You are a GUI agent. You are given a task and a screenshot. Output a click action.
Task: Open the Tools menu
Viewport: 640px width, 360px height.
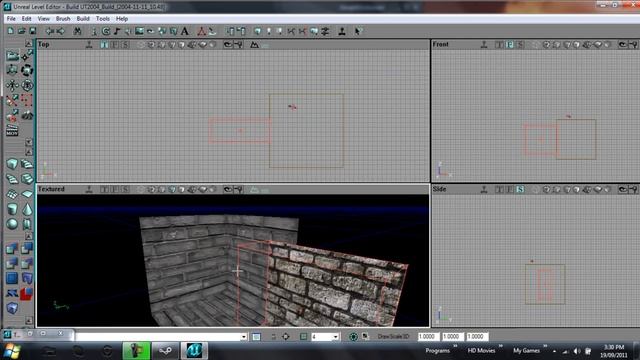tap(103, 19)
